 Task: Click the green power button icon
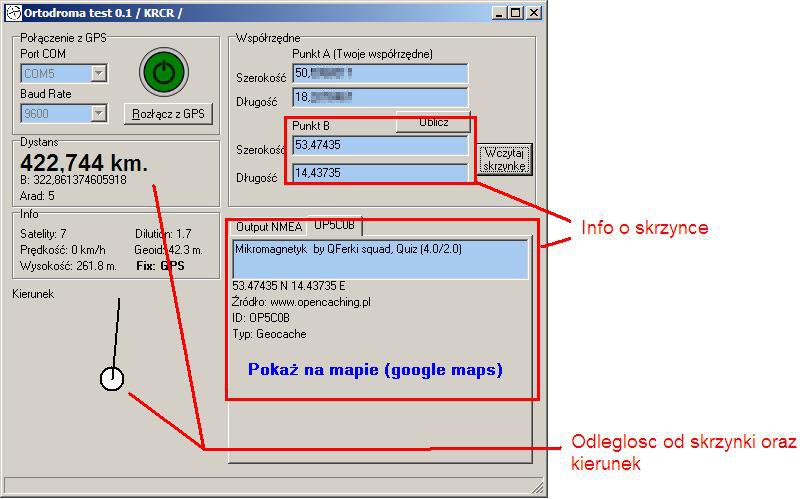pos(164,72)
